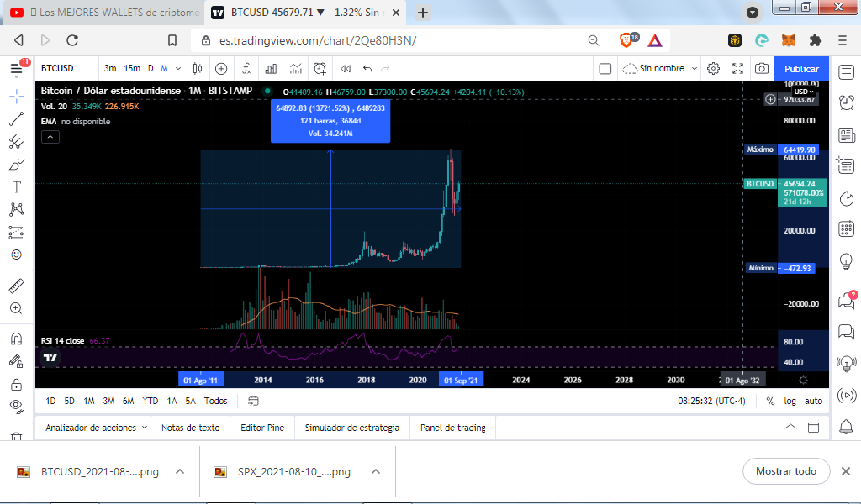861x504 pixels.
Task: Select the 3m interval
Action: coord(110,69)
